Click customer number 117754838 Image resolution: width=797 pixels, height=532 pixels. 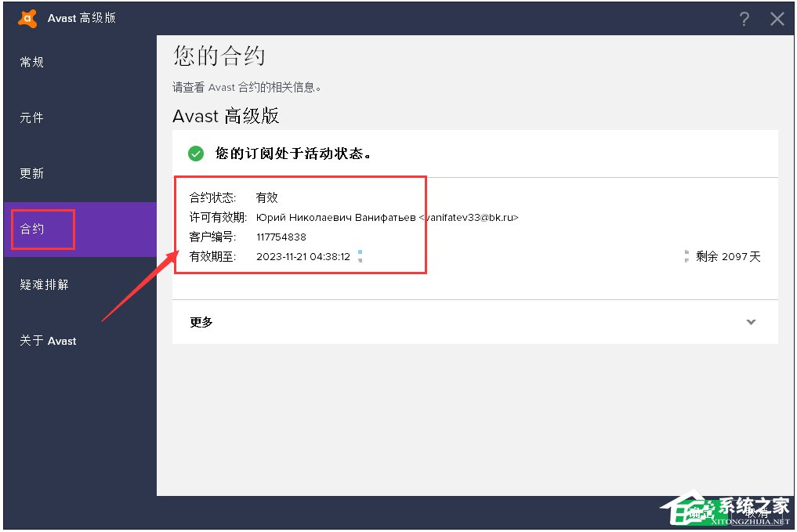(281, 237)
